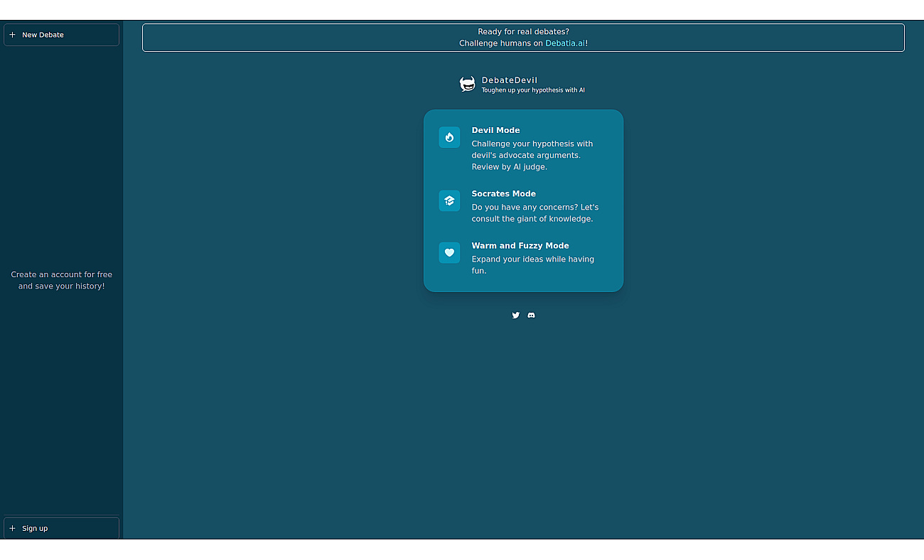Open the Discord link icon
Image resolution: width=924 pixels, height=560 pixels.
pos(532,315)
